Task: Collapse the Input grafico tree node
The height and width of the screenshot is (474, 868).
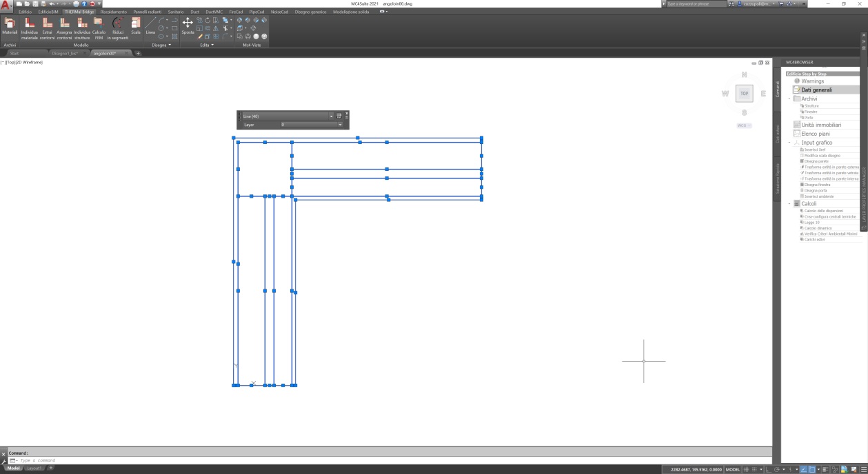Action: click(x=789, y=143)
